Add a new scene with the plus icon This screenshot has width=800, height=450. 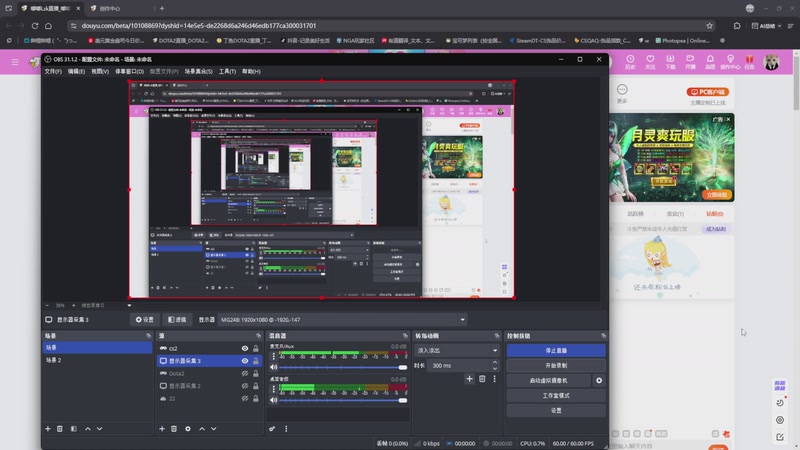pos(48,429)
